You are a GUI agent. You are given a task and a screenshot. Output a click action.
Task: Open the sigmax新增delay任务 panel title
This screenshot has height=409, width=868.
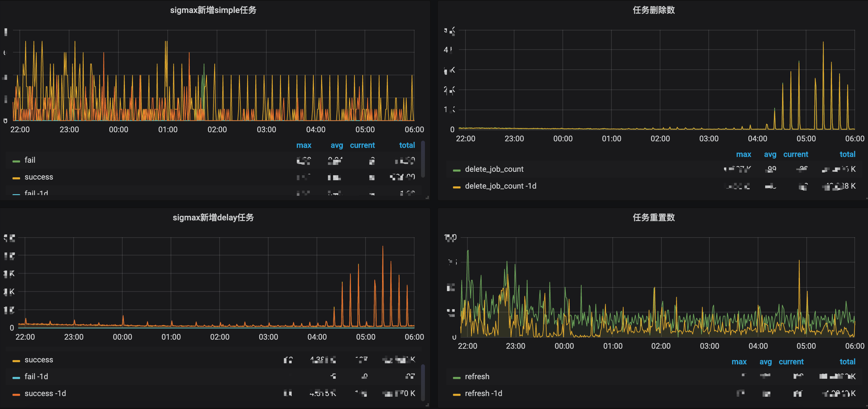213,217
